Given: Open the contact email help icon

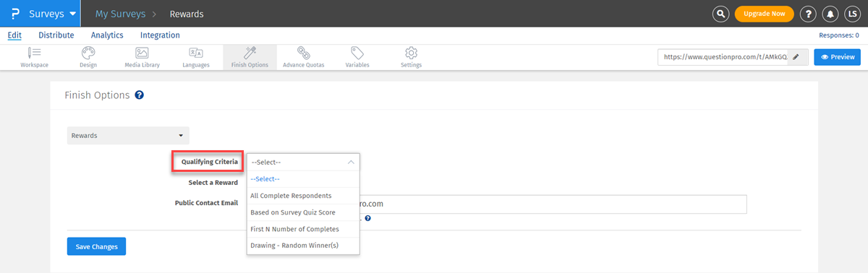Looking at the screenshot, I should click(368, 218).
